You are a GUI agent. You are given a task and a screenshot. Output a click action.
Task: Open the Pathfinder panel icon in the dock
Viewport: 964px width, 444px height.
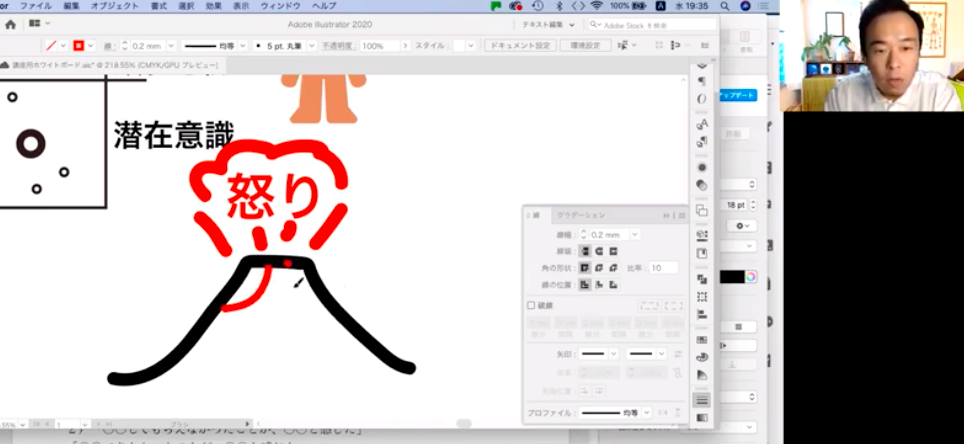tap(702, 279)
